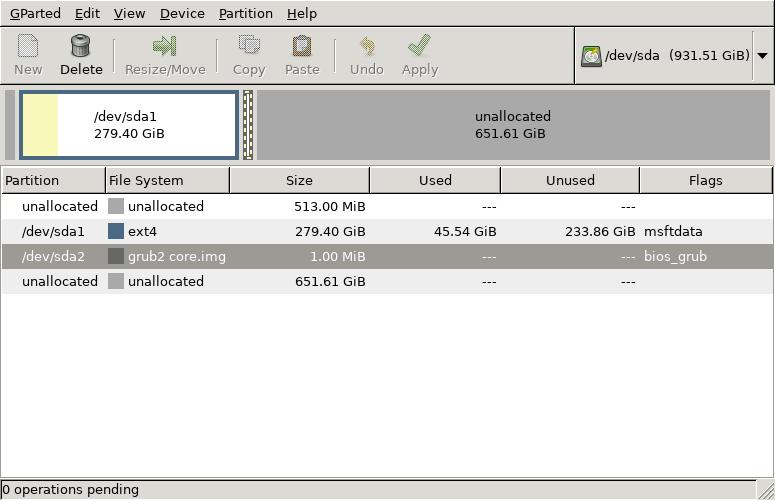Click the grub2 core.img file system label
This screenshot has width=775, height=500.
tap(177, 256)
